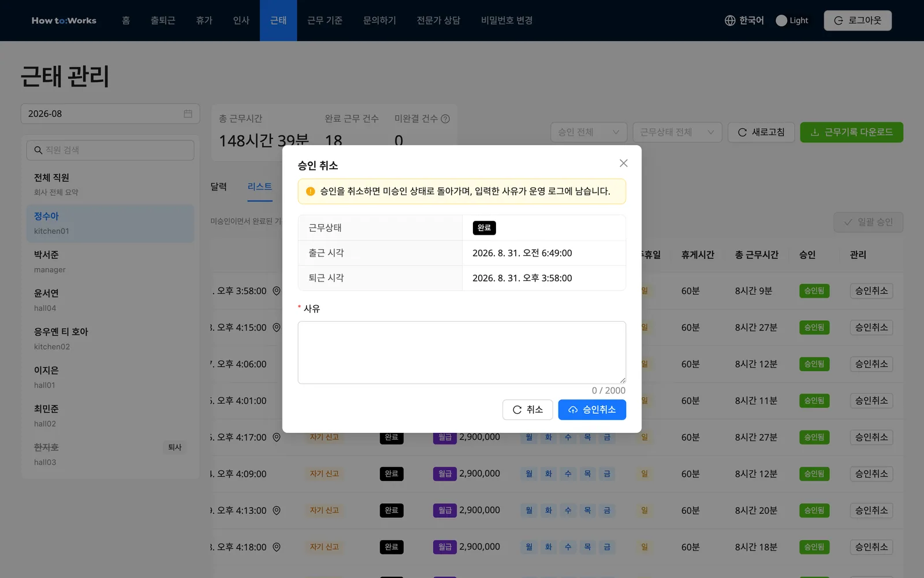This screenshot has width=924, height=578.
Task: Select employee 윤서연
Action: coord(110,301)
